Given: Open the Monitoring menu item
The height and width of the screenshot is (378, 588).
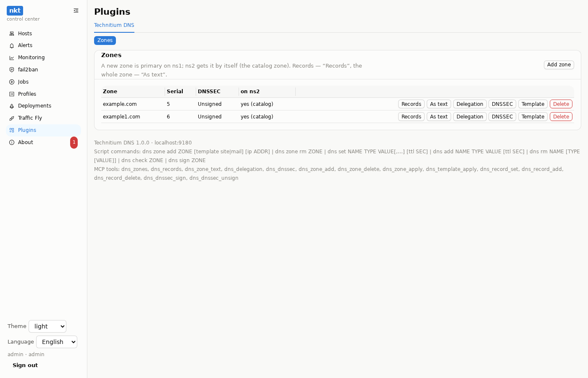Looking at the screenshot, I should tap(44, 58).
